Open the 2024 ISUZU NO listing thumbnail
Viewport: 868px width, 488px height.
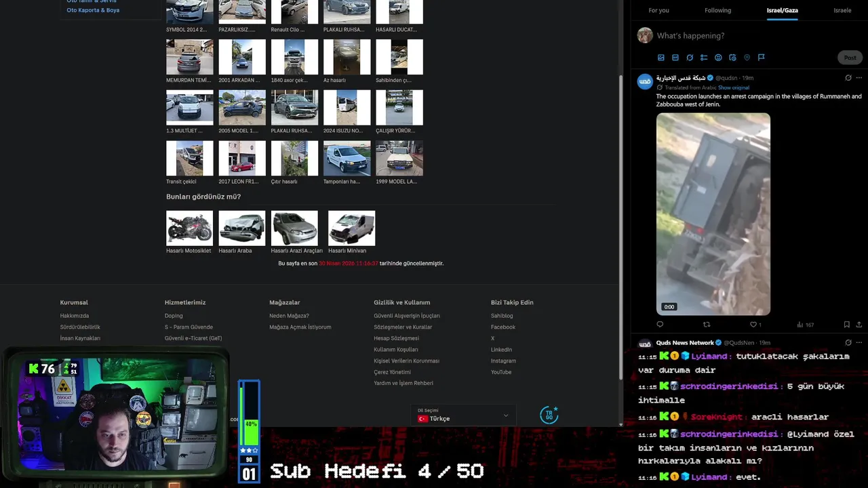tap(347, 108)
